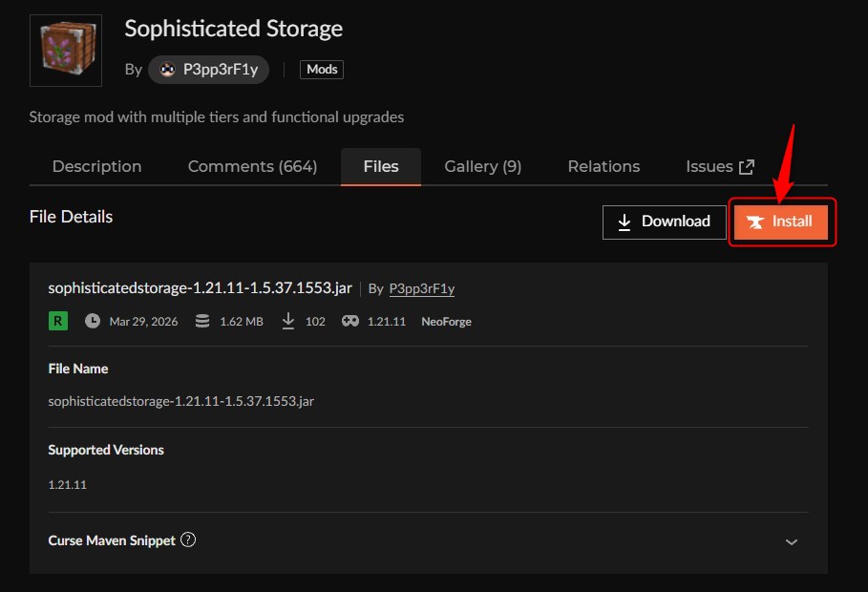Viewport: 868px width, 592px height.
Task: Click the Mods category badge
Action: click(x=321, y=69)
